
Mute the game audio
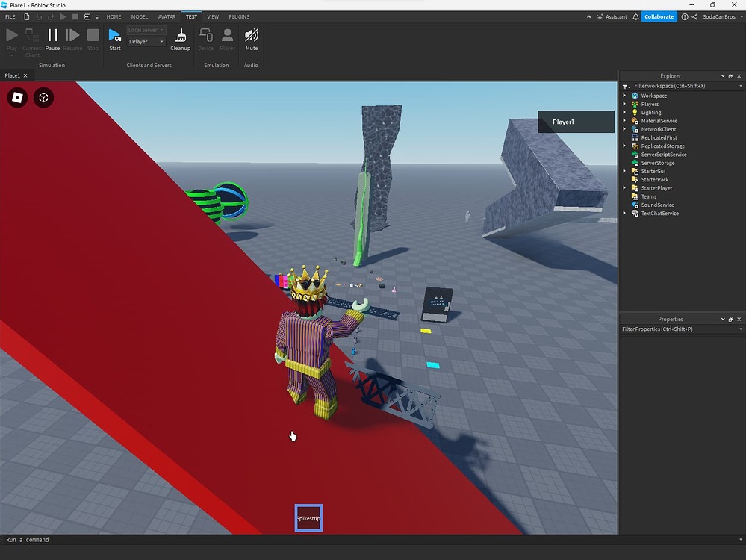[251, 36]
